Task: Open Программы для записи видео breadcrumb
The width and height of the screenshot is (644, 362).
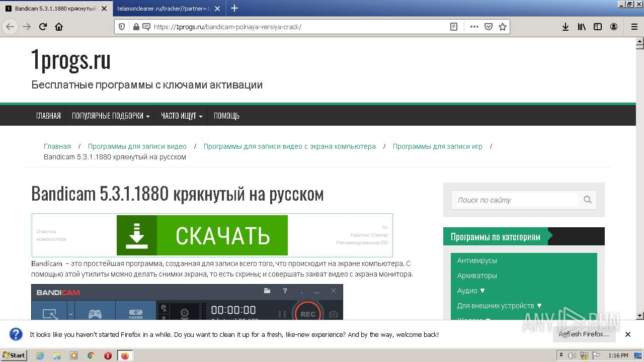Action: point(137,146)
